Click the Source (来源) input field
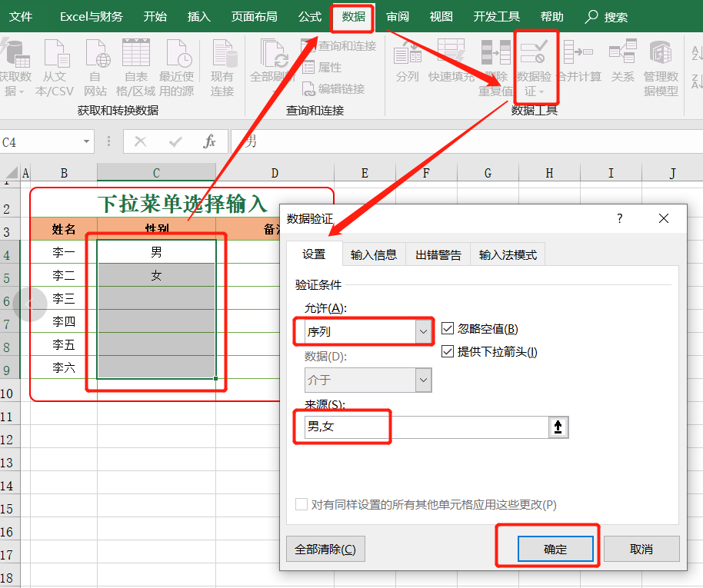 [426, 427]
